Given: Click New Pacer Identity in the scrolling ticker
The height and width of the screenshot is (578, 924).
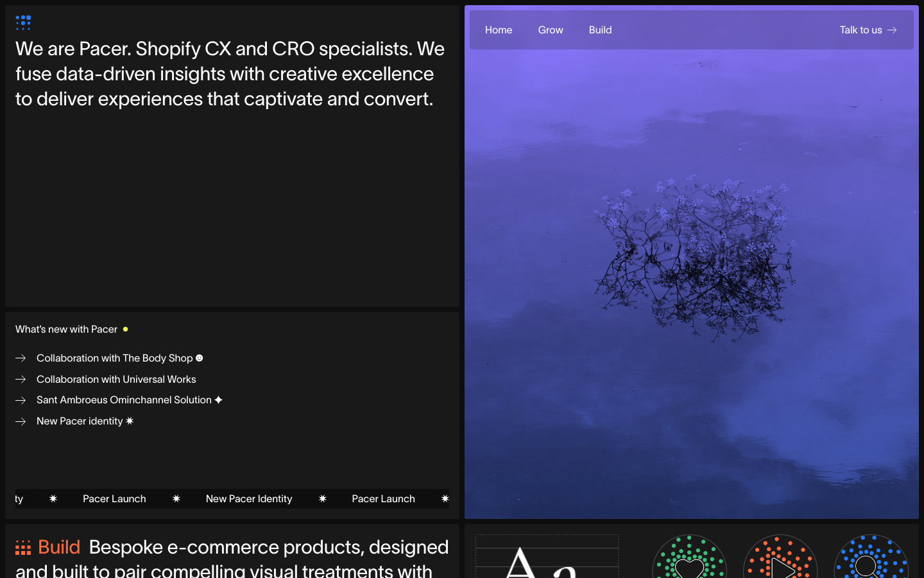Looking at the screenshot, I should (x=249, y=499).
